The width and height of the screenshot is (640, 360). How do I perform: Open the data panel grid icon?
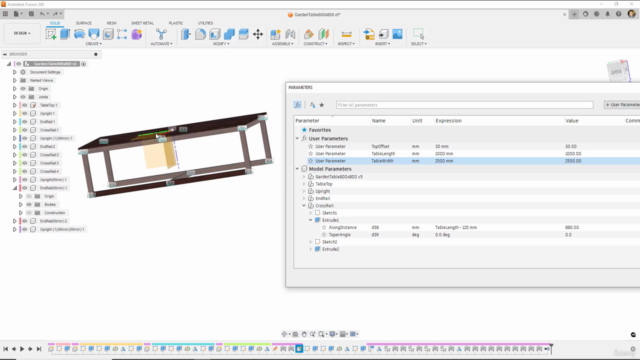click(5, 14)
